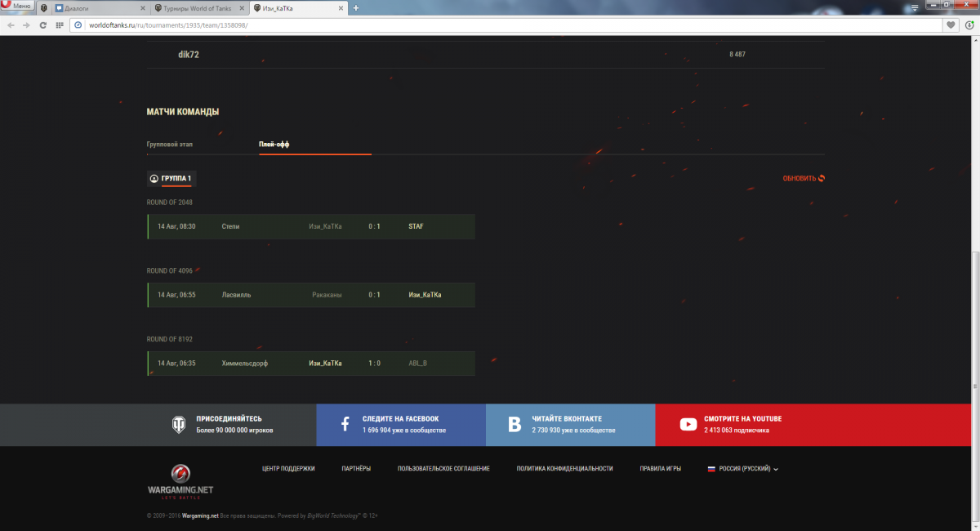Image resolution: width=980 pixels, height=531 pixels.
Task: Open ПАРТНЁРЫ footer link
Action: [356, 469]
